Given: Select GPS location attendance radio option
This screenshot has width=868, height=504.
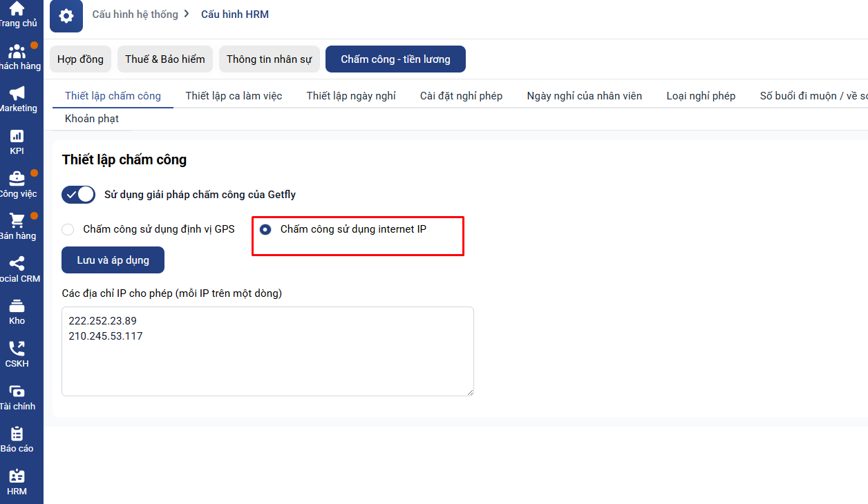Looking at the screenshot, I should tap(68, 229).
